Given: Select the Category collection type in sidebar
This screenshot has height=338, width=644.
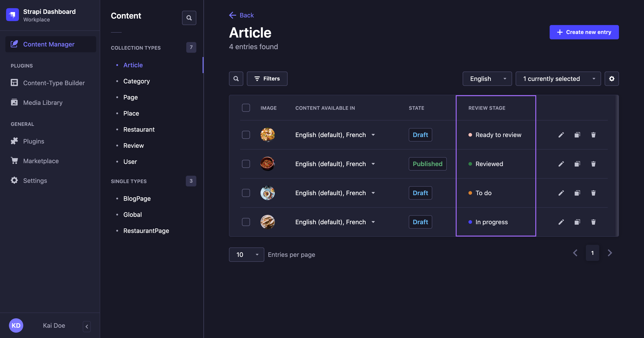Looking at the screenshot, I should (x=136, y=81).
